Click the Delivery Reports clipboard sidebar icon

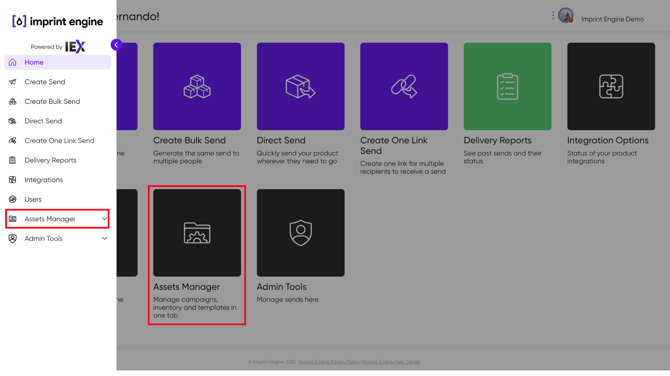point(12,160)
